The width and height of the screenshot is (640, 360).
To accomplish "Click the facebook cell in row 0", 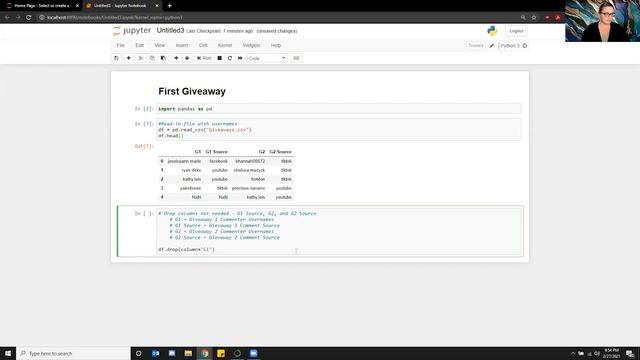I will 218,161.
